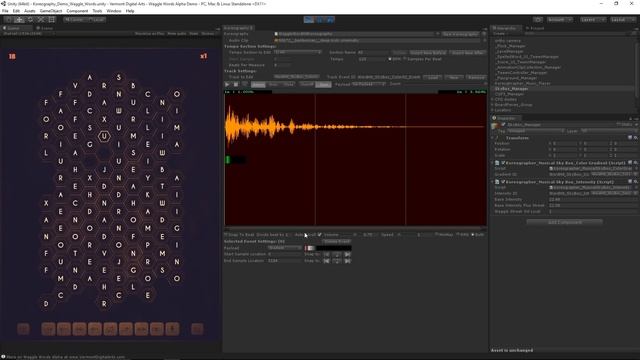
Task: Open the Layers dropdown
Action: 592,20
